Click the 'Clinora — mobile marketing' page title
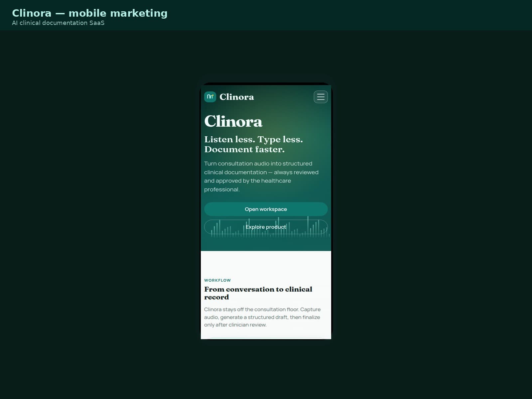532x399 pixels. tap(90, 13)
